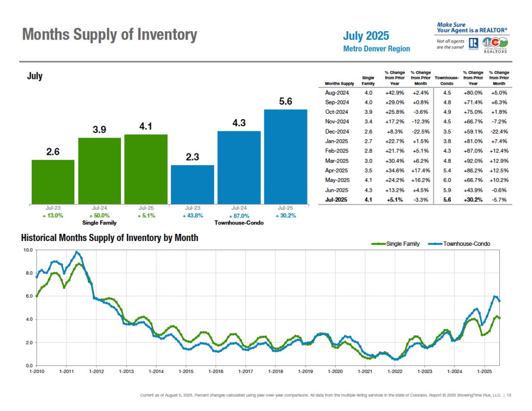This screenshot has height=411, width=532.
Task: Select the Jul-25 Single Family green bar
Action: [x=145, y=168]
